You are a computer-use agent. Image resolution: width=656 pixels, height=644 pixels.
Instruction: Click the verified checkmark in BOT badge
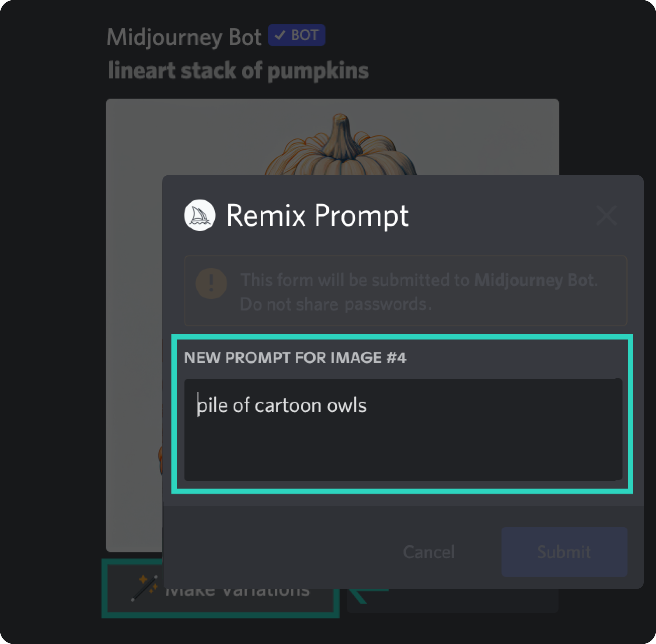click(x=280, y=35)
